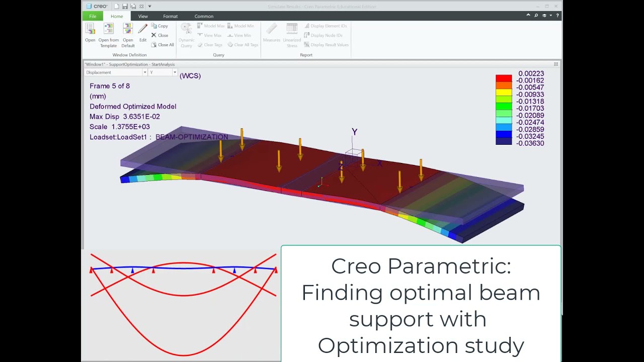Click the (WCS) coordinate system label
644x362 pixels.
point(190,76)
